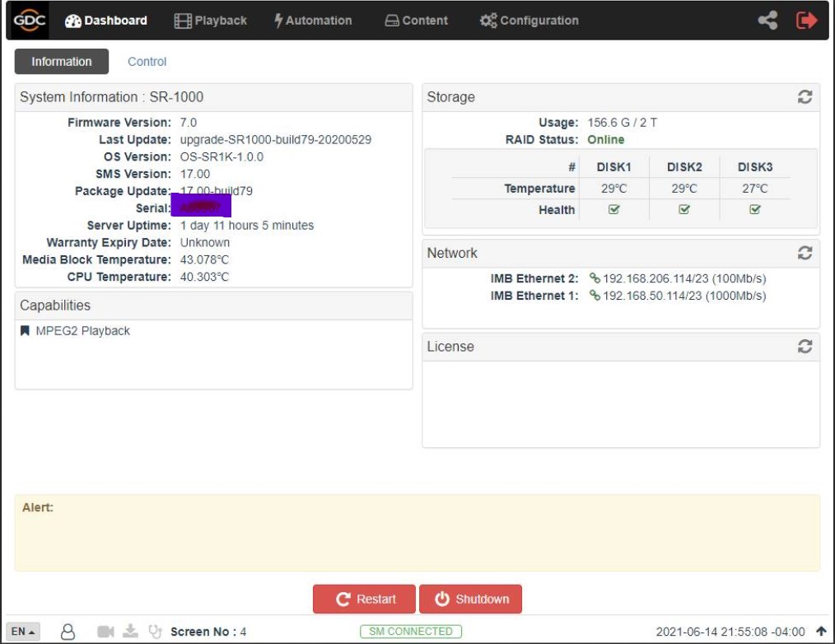This screenshot has height=644, width=835.
Task: Click the 192.168.50.114/23 address
Action: [x=652, y=295]
